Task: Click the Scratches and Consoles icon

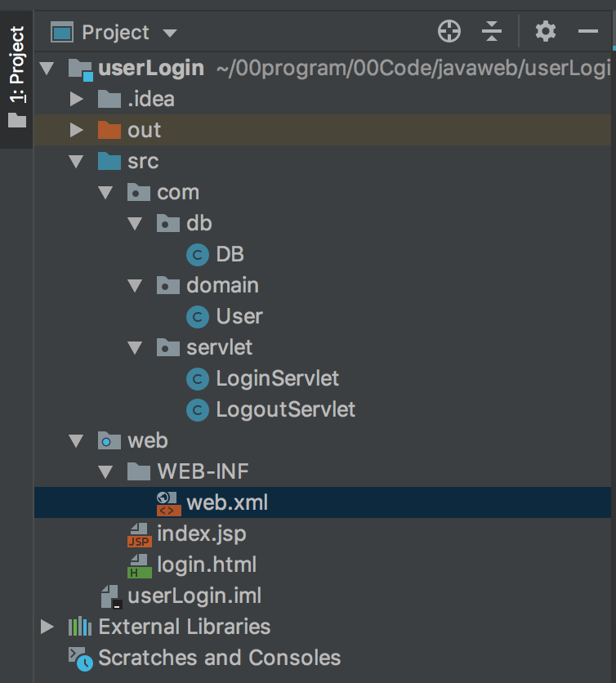Action: click(x=81, y=659)
